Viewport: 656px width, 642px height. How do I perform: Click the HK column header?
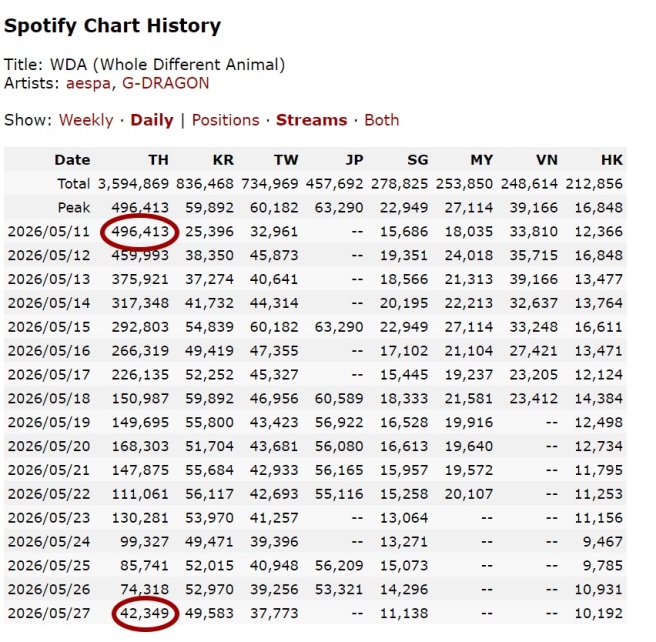click(x=612, y=160)
